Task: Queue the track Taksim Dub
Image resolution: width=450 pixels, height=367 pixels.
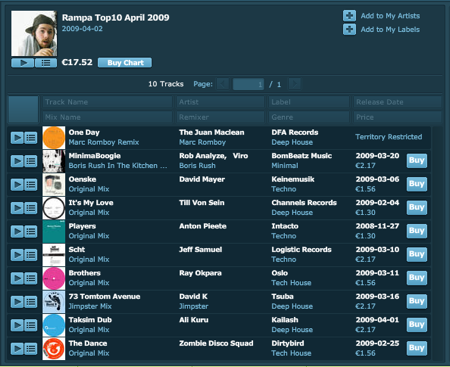Action: click(x=31, y=325)
